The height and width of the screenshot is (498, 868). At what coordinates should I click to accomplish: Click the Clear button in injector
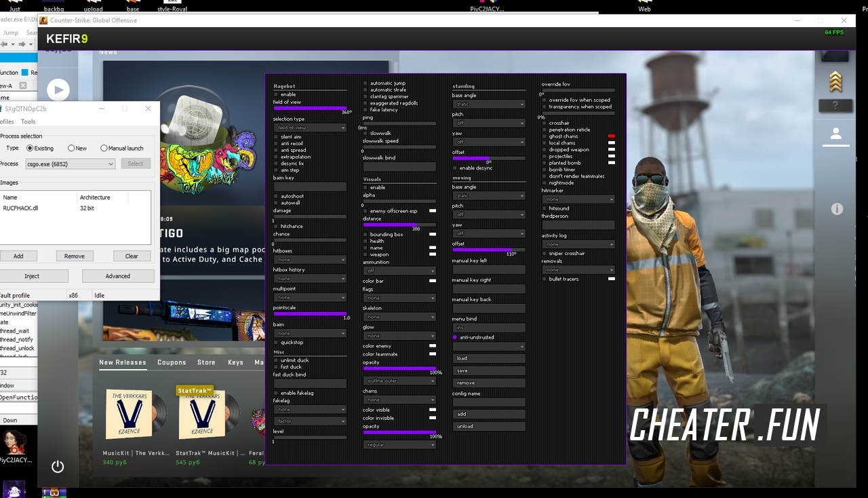click(132, 256)
